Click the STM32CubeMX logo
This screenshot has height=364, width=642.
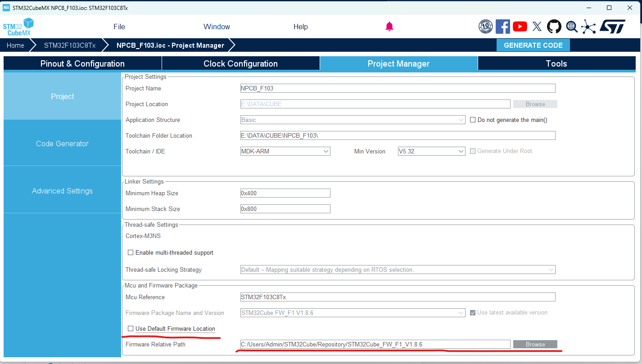pos(18,27)
